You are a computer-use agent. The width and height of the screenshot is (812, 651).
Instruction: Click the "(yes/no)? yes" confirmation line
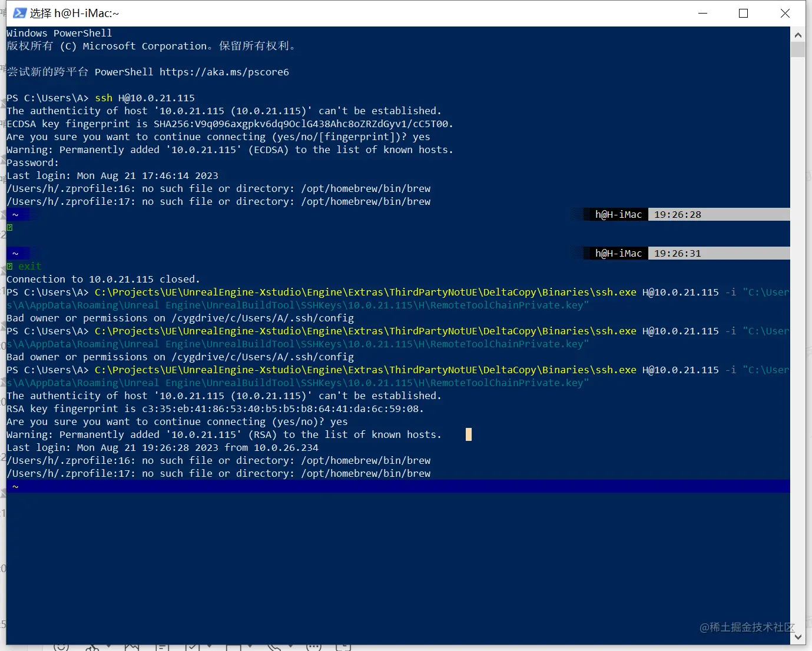point(177,421)
